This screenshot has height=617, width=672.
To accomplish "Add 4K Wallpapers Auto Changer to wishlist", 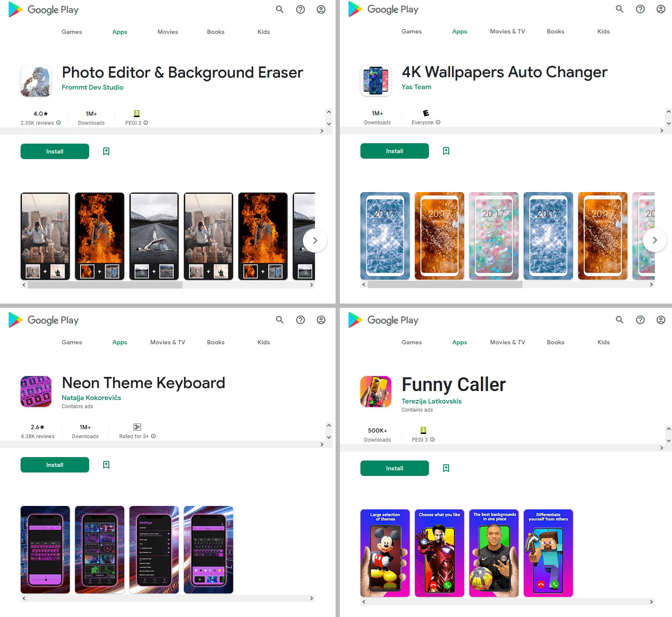I will (446, 151).
